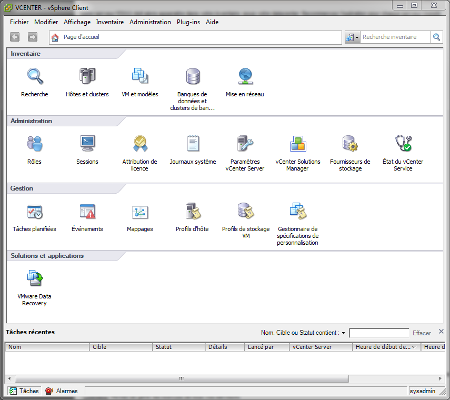Click the Tâches status bar button
Viewport: 450px width, 400px height.
coord(24,391)
